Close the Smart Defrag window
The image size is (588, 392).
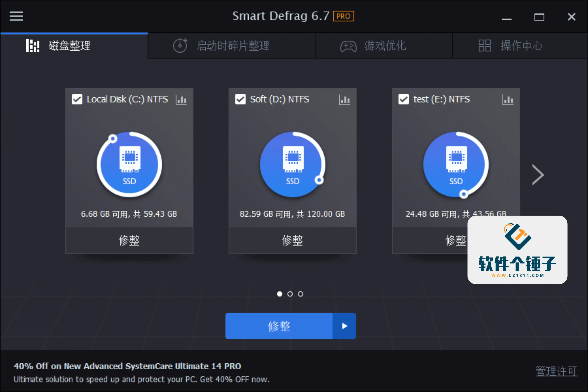(572, 17)
